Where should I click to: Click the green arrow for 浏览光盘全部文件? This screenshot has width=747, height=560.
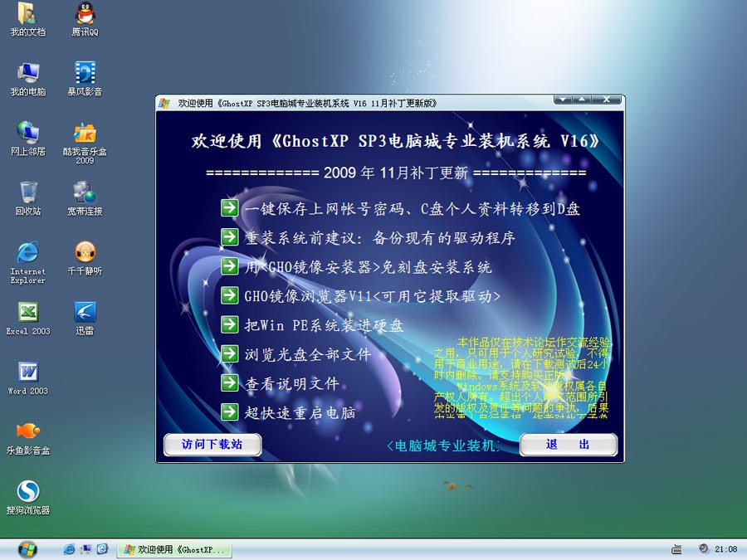click(x=229, y=353)
